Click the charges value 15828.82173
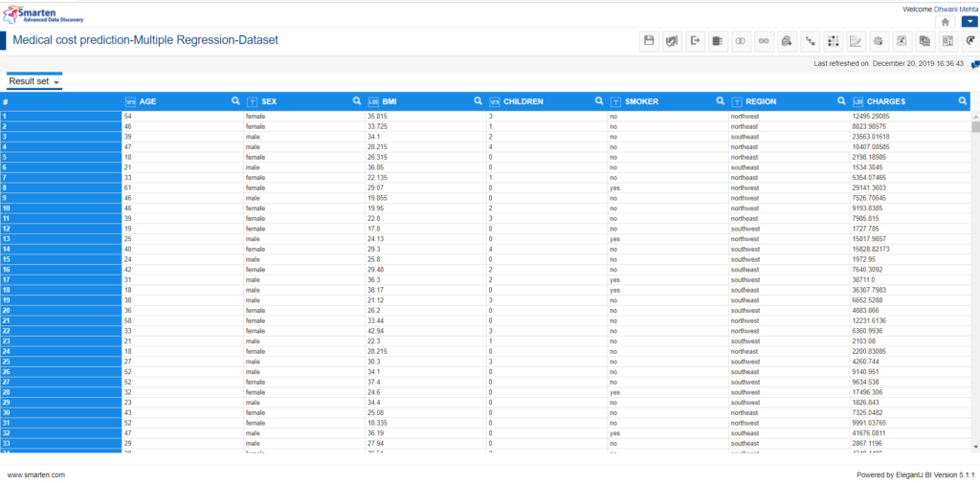The image size is (980, 483). (870, 250)
